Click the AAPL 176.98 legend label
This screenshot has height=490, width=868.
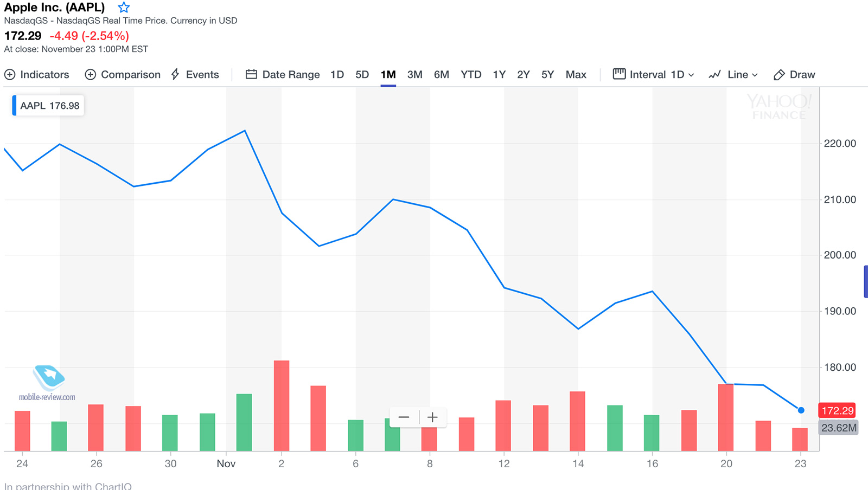click(48, 106)
